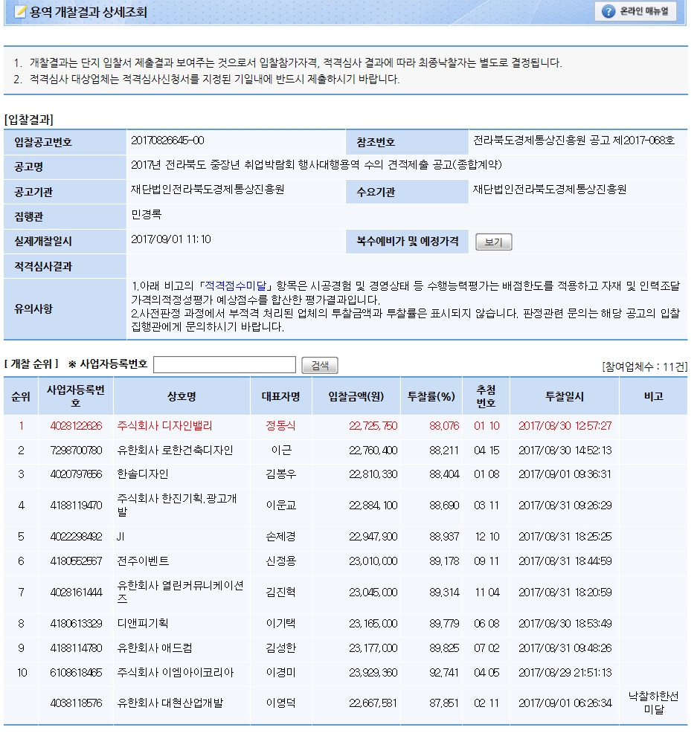Screen dimensions: 700x736
Task: Open the 온라인 매뉴얼 help button
Action: [635, 11]
